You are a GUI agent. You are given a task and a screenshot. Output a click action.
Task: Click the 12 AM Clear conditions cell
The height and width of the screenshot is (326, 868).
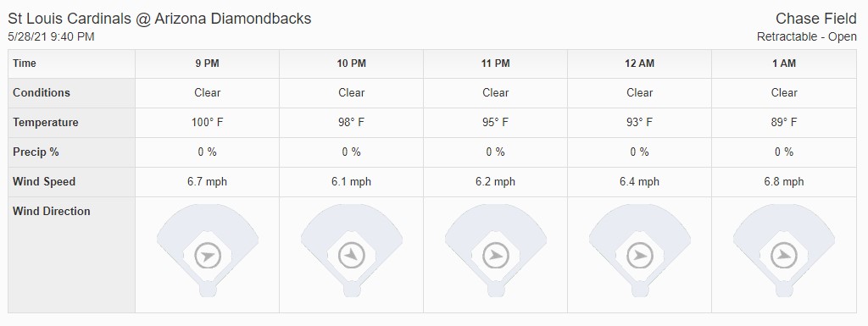(639, 93)
